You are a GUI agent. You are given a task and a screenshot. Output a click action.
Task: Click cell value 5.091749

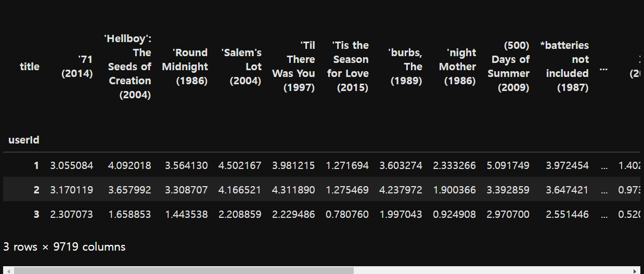(508, 166)
